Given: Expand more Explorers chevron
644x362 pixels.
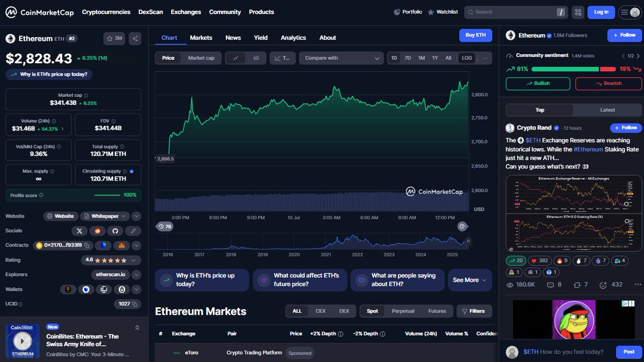Looking at the screenshot, I should pos(136,274).
